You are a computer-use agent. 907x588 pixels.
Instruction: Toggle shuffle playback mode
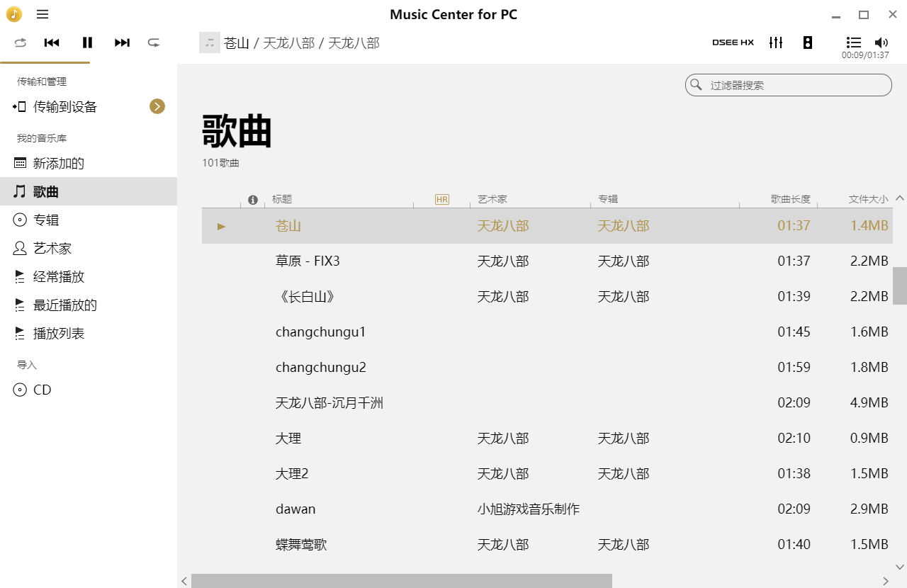[x=154, y=43]
